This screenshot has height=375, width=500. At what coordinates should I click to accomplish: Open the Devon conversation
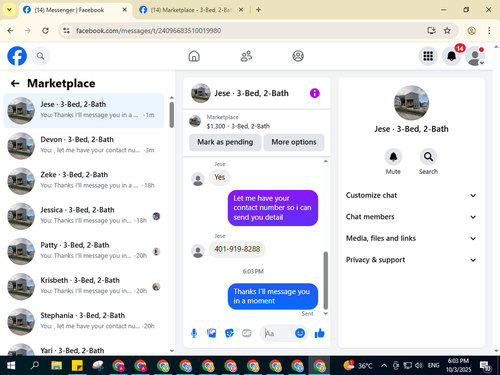pos(84,146)
